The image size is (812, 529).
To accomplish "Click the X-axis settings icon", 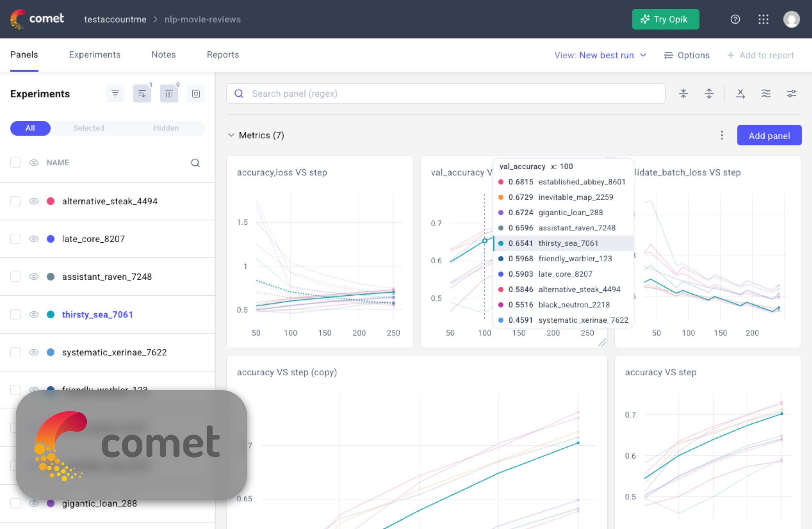I will coord(740,94).
